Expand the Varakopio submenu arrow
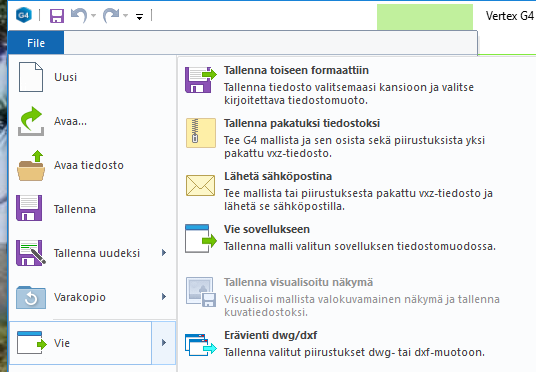This screenshot has height=372, width=537. point(164,297)
